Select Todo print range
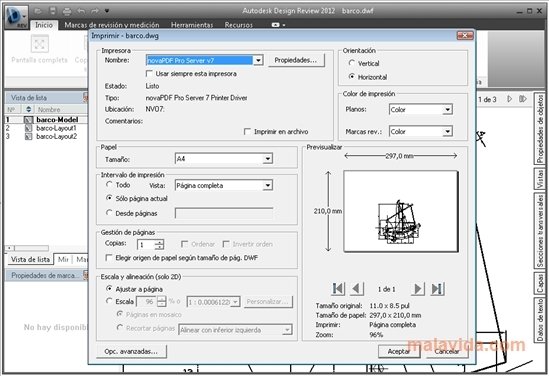This screenshot has width=549, height=376. tap(109, 184)
